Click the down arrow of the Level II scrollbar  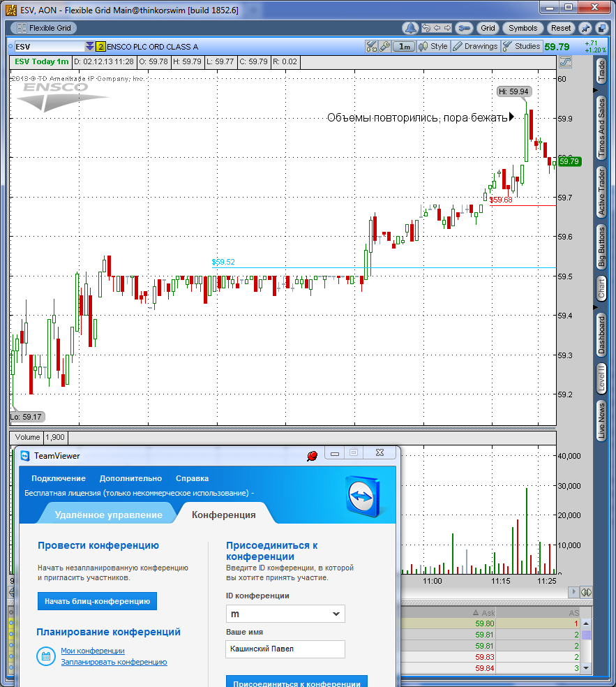click(586, 668)
